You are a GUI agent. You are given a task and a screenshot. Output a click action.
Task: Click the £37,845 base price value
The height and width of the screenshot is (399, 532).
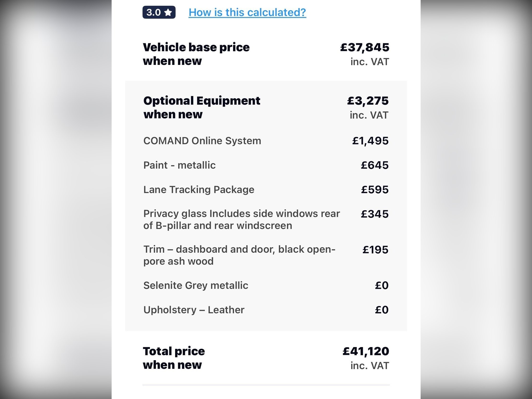(x=364, y=47)
